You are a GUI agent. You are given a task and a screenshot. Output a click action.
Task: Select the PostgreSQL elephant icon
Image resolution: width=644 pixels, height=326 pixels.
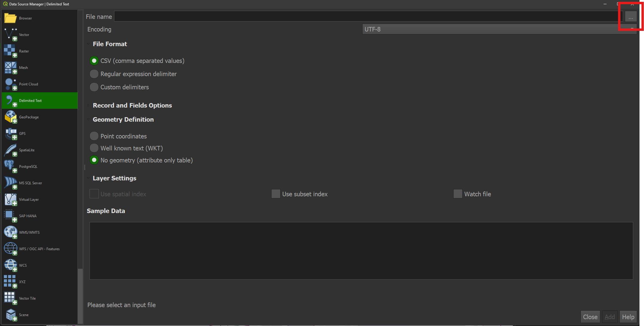tap(10, 166)
